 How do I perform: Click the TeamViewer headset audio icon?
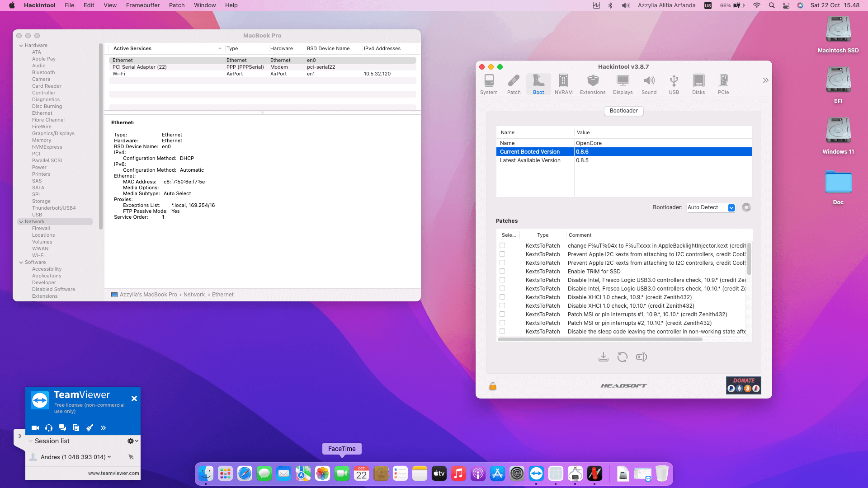49,428
